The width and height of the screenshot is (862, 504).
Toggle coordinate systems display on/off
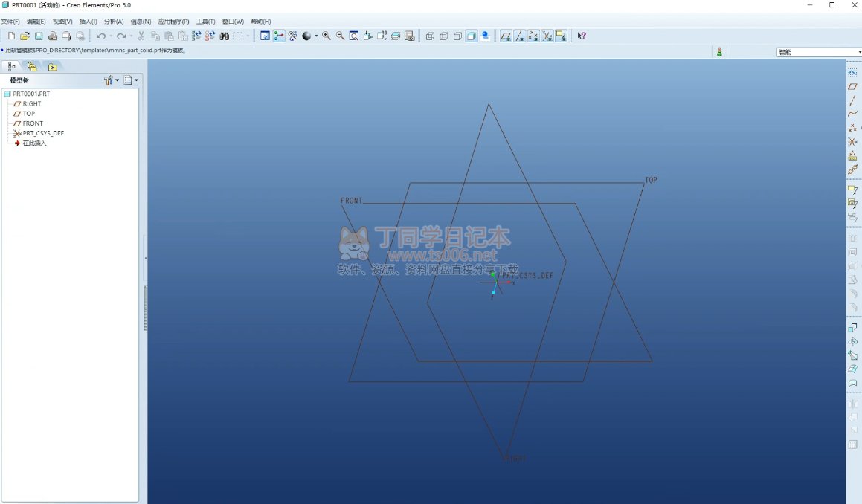(x=547, y=36)
